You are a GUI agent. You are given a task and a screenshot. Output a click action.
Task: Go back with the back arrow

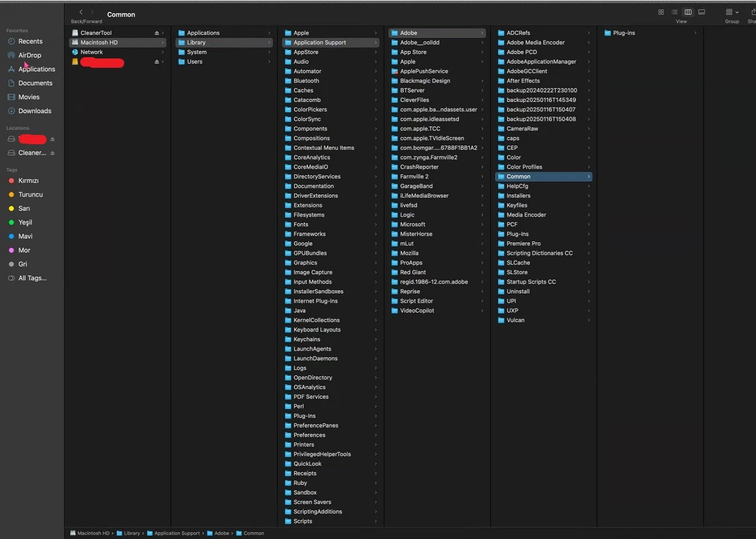81,12
